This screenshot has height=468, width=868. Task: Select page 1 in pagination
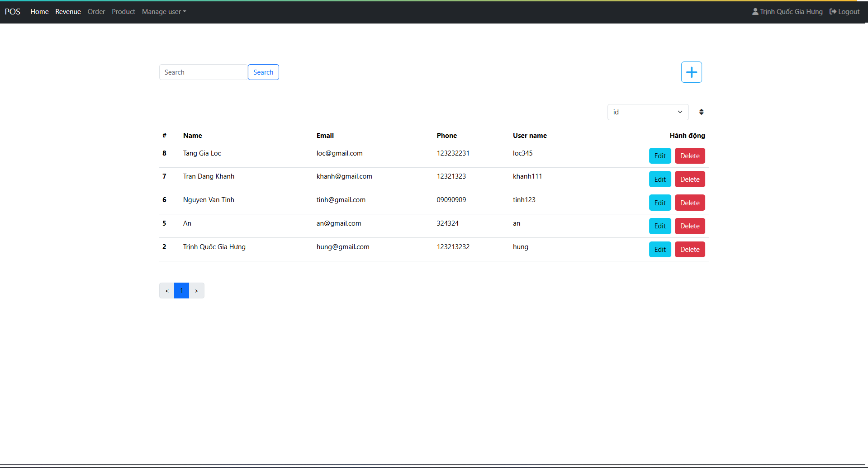point(181,291)
